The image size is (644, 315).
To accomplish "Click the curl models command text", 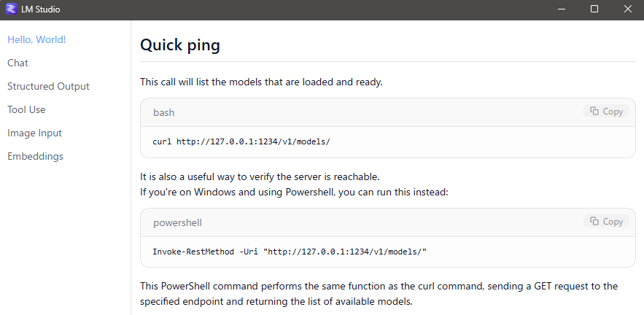I will click(x=241, y=141).
